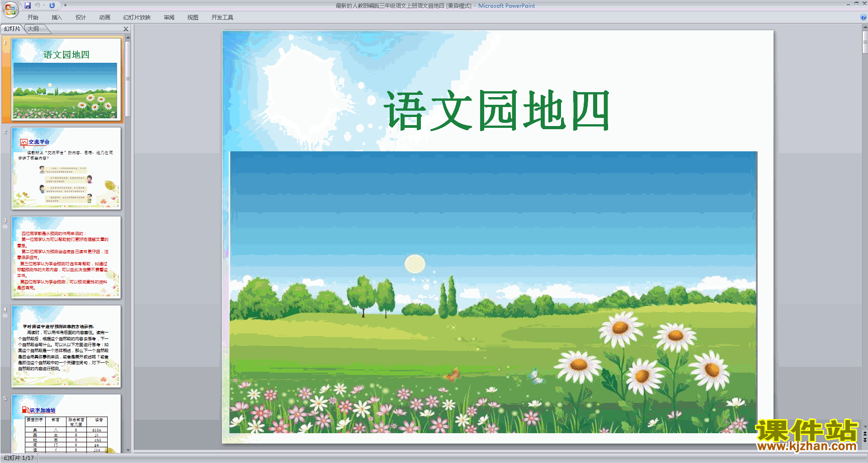The height and width of the screenshot is (463, 868).
Task: Select slide 5 thumbnail 识字加油站
Action: 66,424
